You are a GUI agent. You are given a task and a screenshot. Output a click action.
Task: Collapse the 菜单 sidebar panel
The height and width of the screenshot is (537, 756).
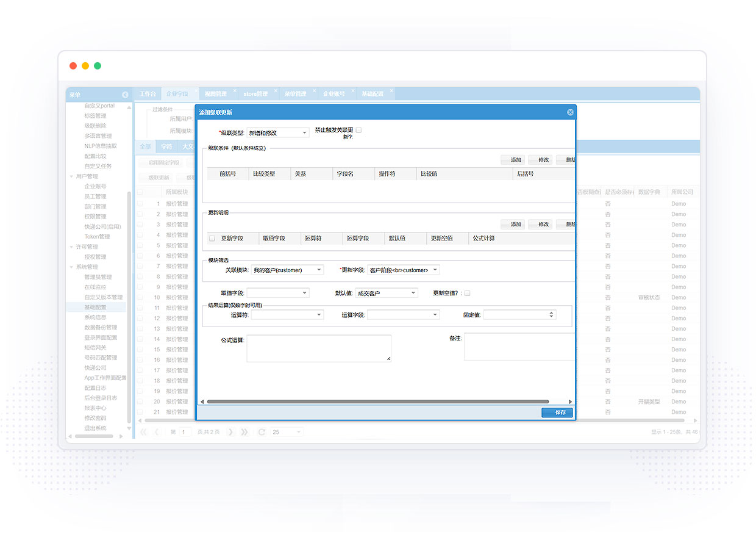click(x=125, y=95)
